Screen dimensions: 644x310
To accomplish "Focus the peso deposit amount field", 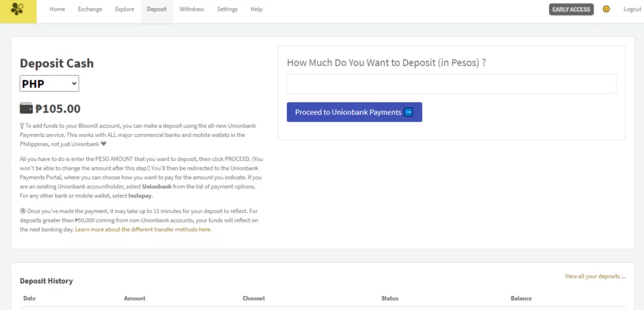I will click(x=452, y=84).
